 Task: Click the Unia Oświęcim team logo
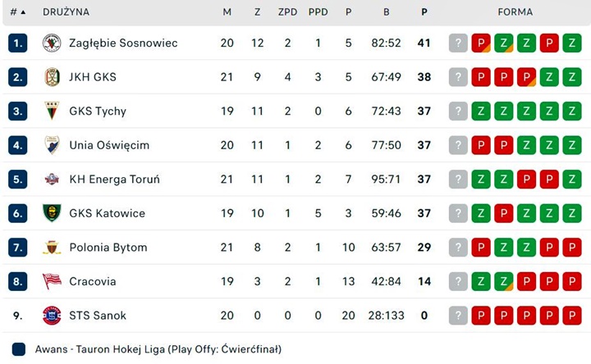(x=52, y=145)
